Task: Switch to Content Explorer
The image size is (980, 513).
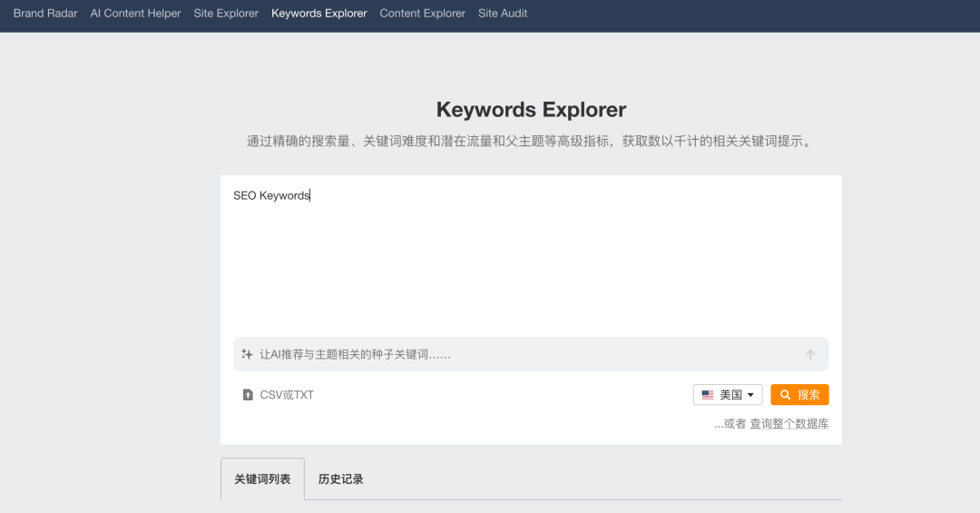Action: tap(422, 14)
